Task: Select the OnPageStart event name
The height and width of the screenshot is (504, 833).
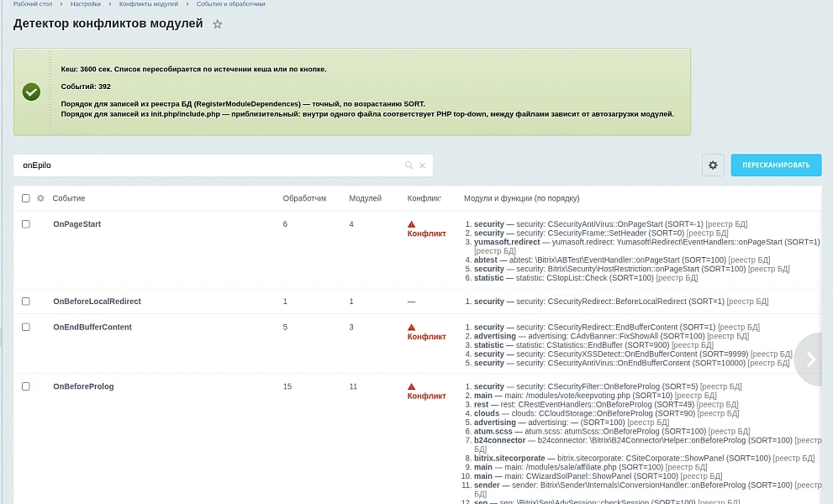Action: pyautogui.click(x=77, y=224)
